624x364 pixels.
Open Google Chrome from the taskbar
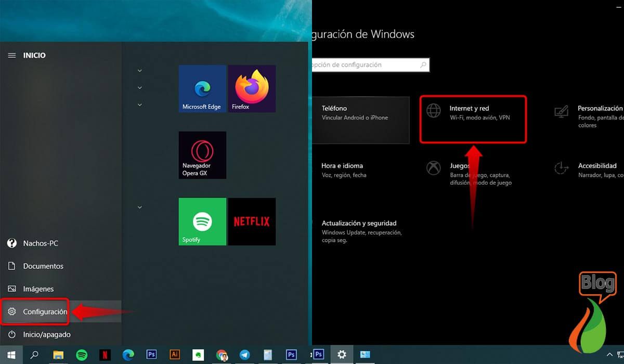coord(222,355)
